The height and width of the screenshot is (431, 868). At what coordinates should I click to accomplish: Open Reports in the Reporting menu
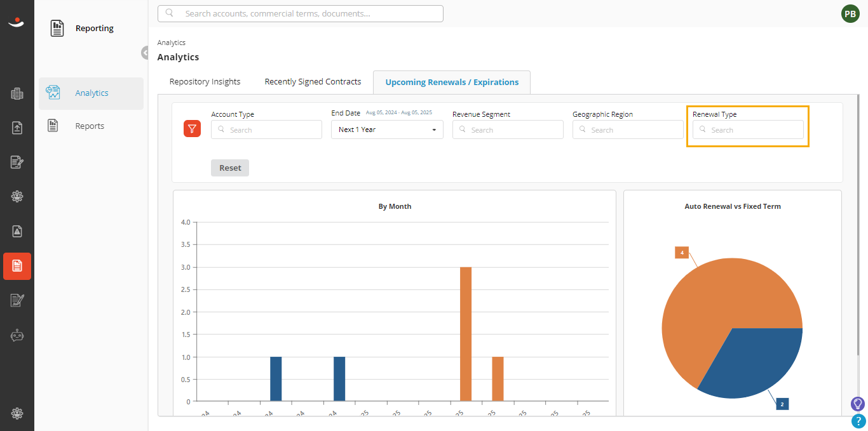(91, 126)
